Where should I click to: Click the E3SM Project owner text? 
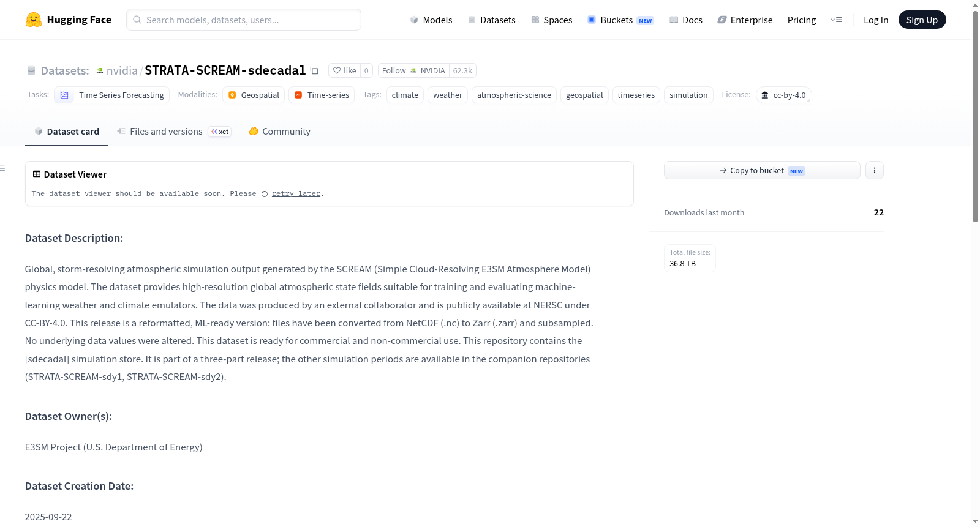click(x=114, y=447)
